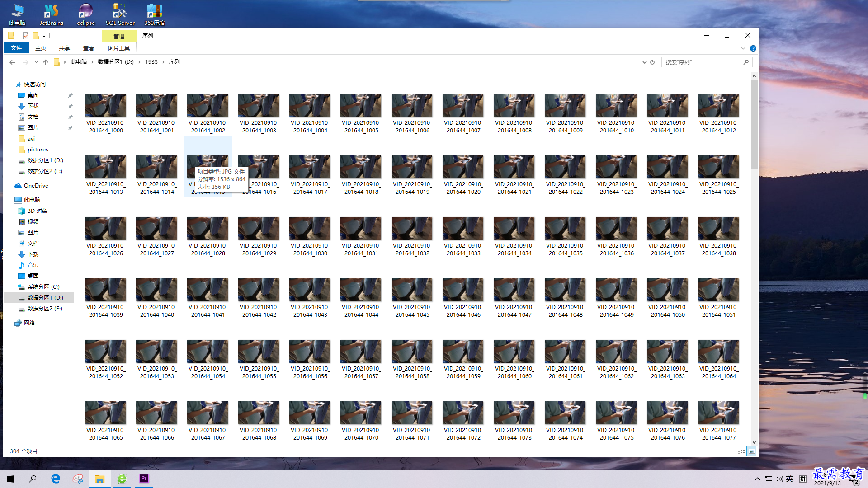
Task: Click the scrollbar down arrow
Action: (754, 442)
